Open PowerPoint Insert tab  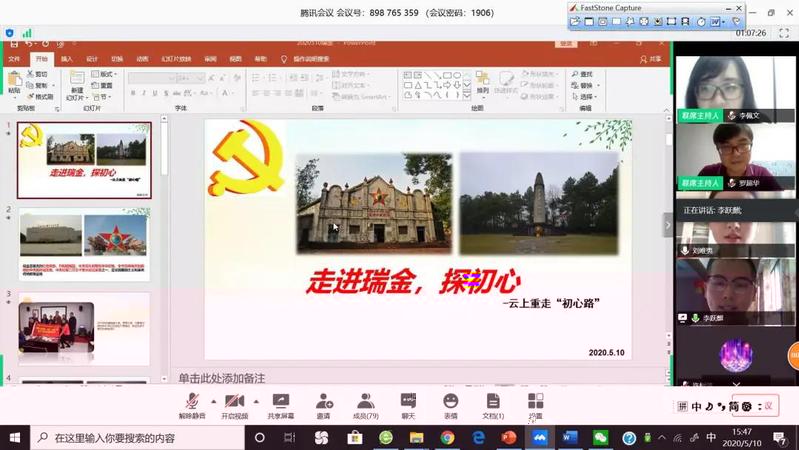67,59
